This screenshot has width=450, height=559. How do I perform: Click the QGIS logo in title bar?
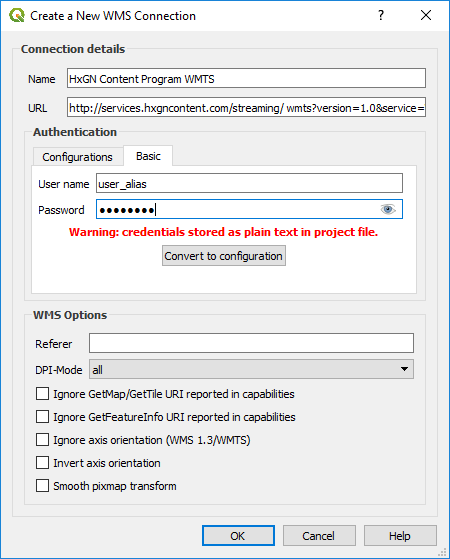click(x=17, y=16)
